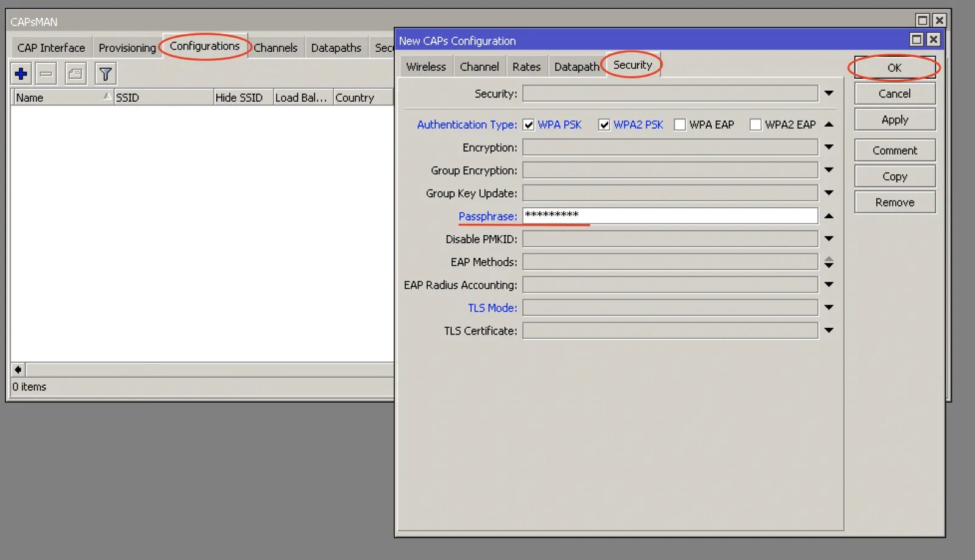Click the EAP Radius Accounting field
The width and height of the screenshot is (975, 560).
[x=670, y=285]
